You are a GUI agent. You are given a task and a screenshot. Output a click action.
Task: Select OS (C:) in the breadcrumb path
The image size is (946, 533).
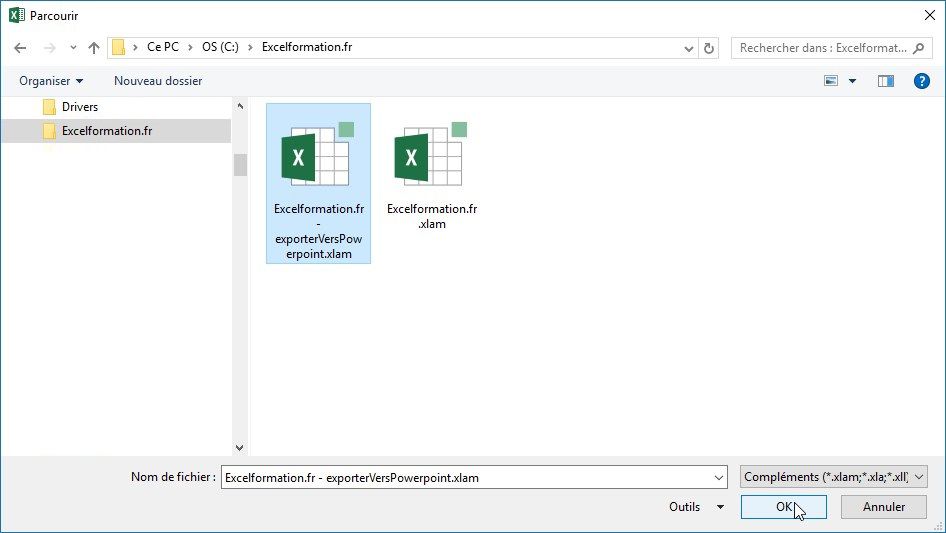[x=220, y=47]
